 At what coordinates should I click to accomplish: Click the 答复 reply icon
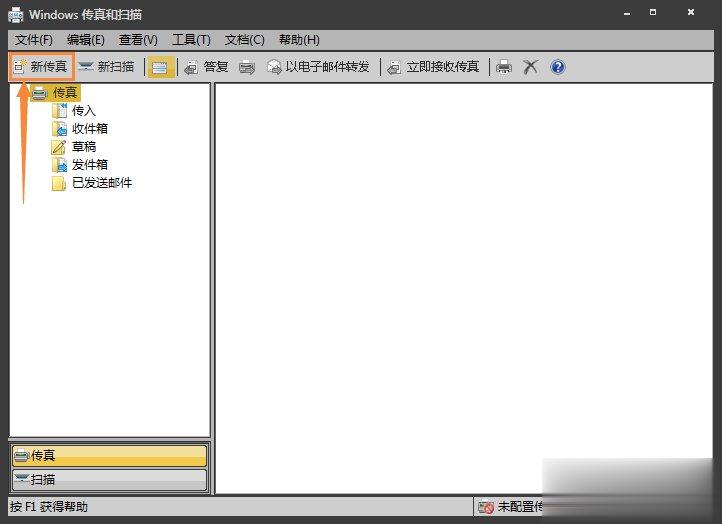(x=191, y=68)
